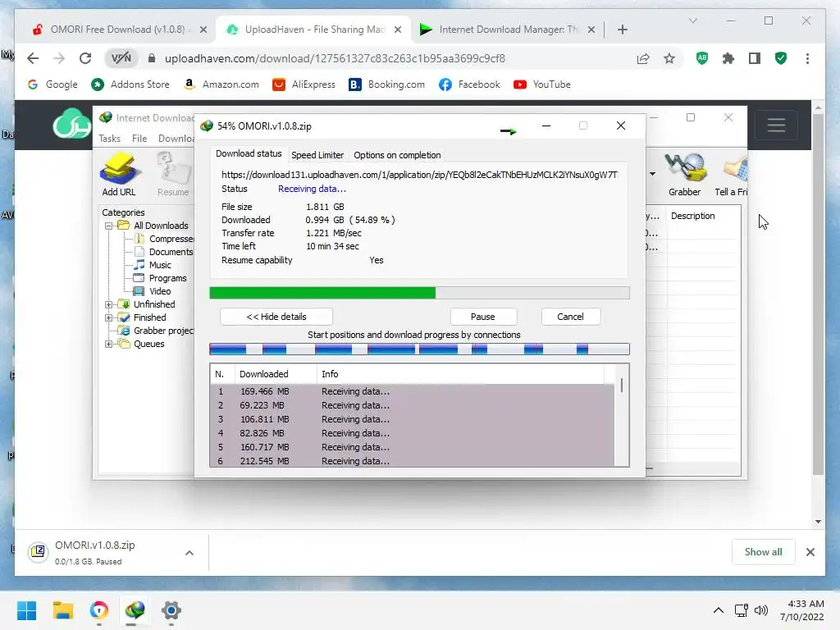This screenshot has width=840, height=630.
Task: Select the Video category
Action: coord(153,291)
